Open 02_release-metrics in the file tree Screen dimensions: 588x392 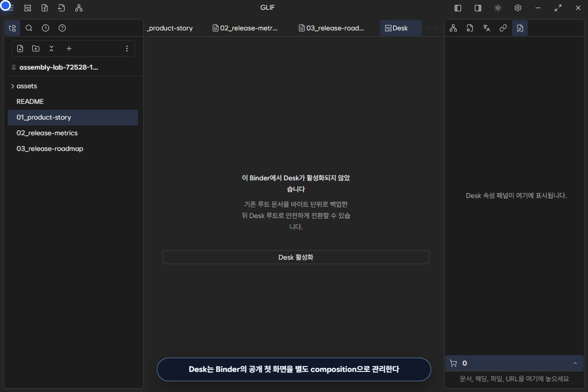click(x=73, y=133)
